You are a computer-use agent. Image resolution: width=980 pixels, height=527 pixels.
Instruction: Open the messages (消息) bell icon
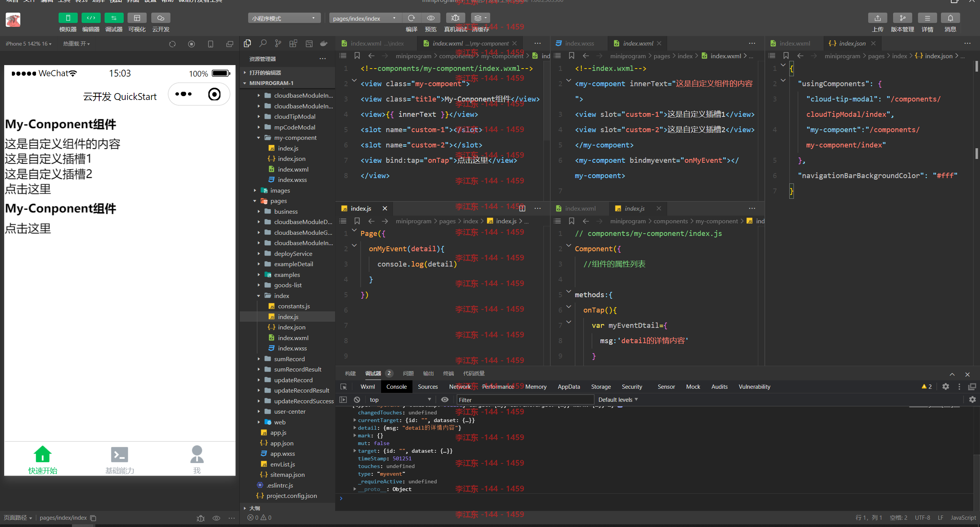point(950,18)
